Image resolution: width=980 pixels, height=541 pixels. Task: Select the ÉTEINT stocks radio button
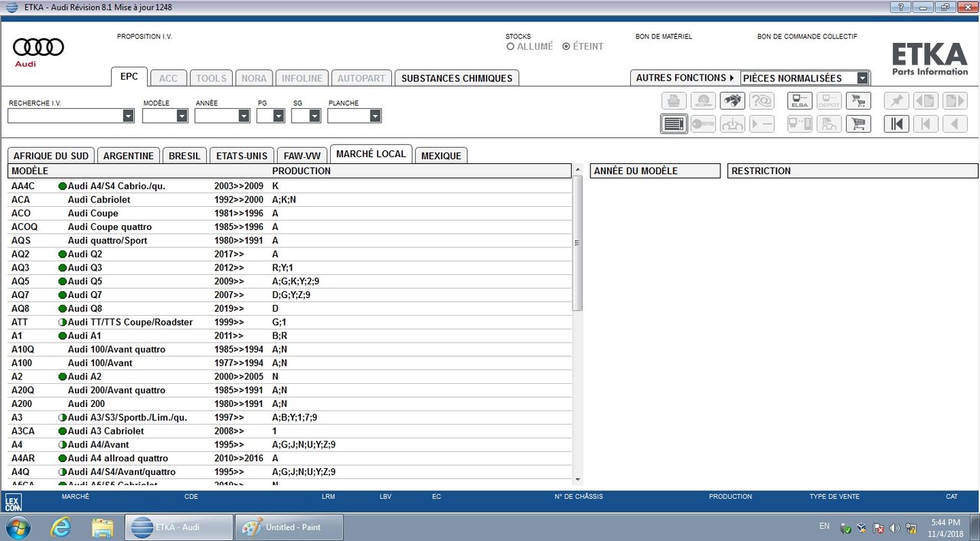pyautogui.click(x=566, y=47)
